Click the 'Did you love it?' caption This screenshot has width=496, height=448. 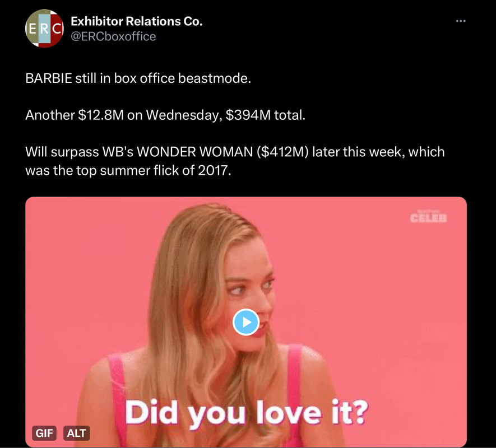click(247, 413)
